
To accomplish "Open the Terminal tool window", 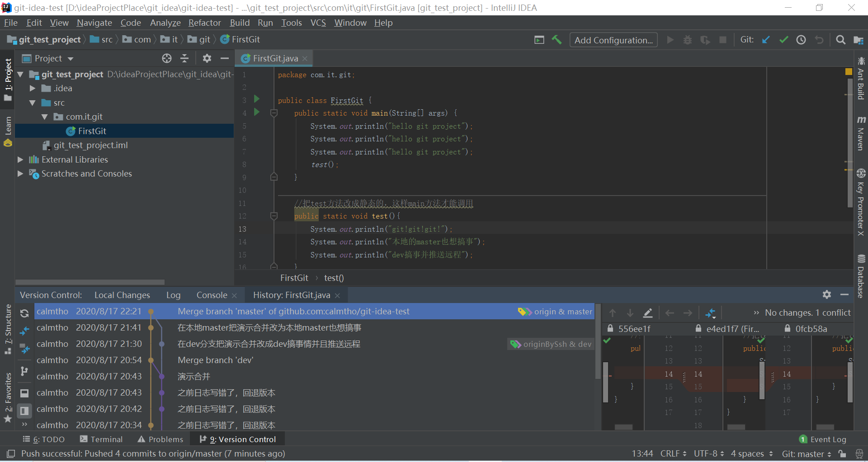I will (101, 439).
